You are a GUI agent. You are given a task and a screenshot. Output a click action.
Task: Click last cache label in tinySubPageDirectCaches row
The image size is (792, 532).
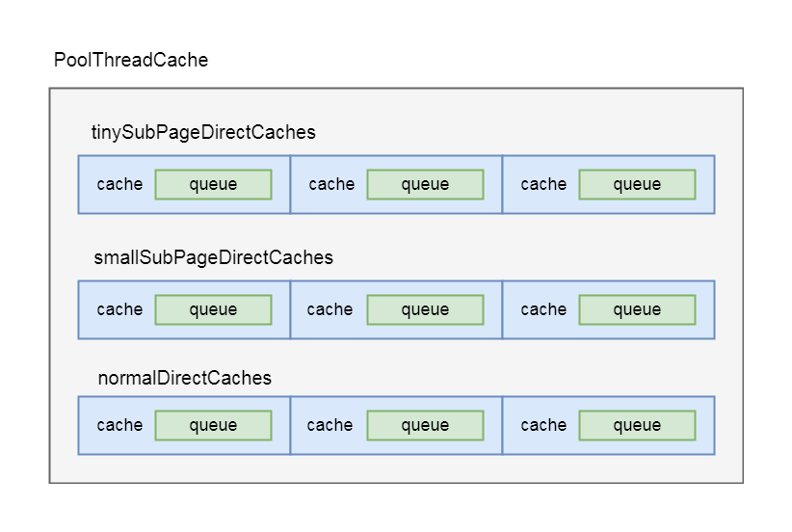tap(543, 184)
